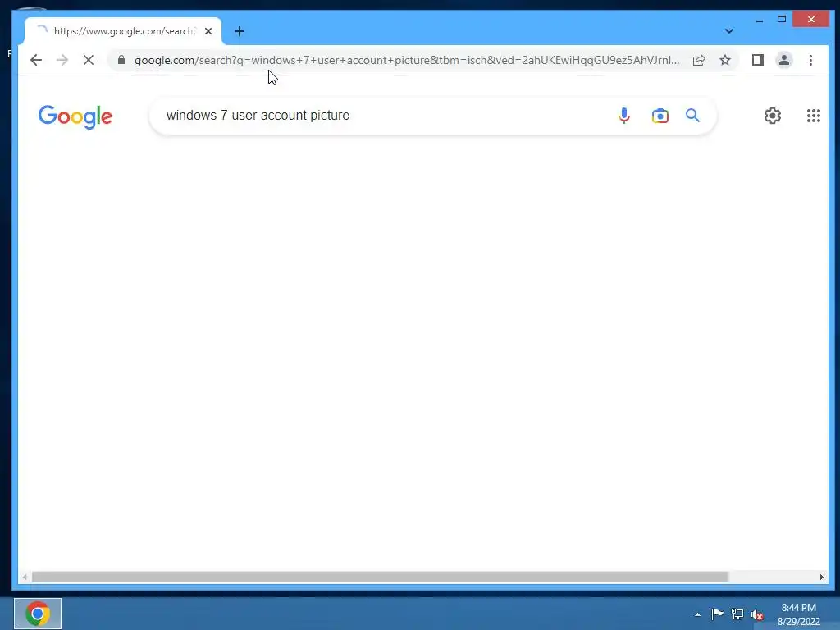Click the muted volume tray icon

pos(757,614)
